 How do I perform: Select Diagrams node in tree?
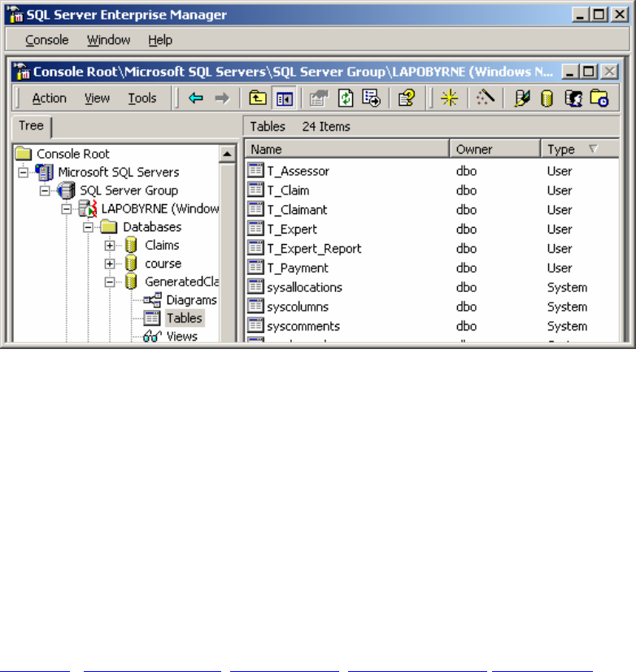click(192, 300)
